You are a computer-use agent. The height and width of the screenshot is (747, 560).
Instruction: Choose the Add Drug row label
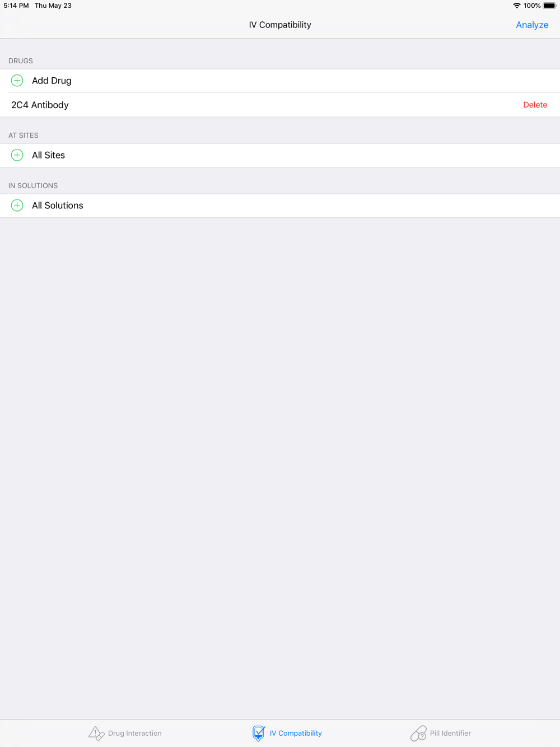click(52, 81)
